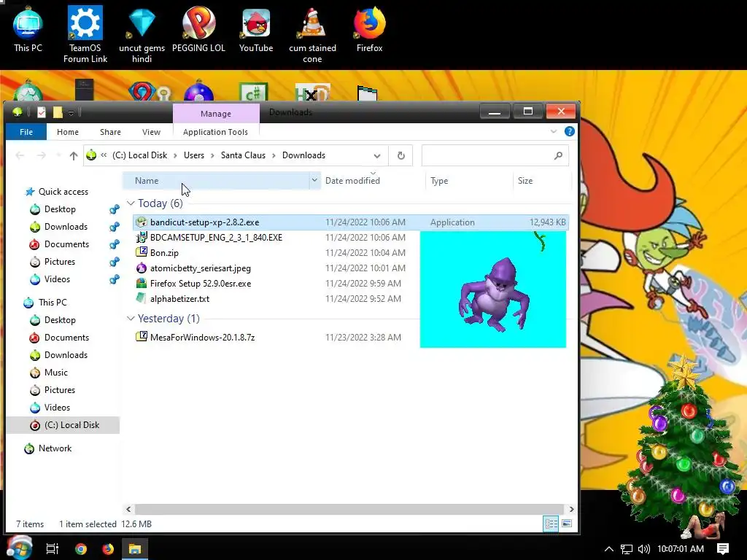Open the Home ribbon tab
This screenshot has height=560, width=747.
(68, 132)
